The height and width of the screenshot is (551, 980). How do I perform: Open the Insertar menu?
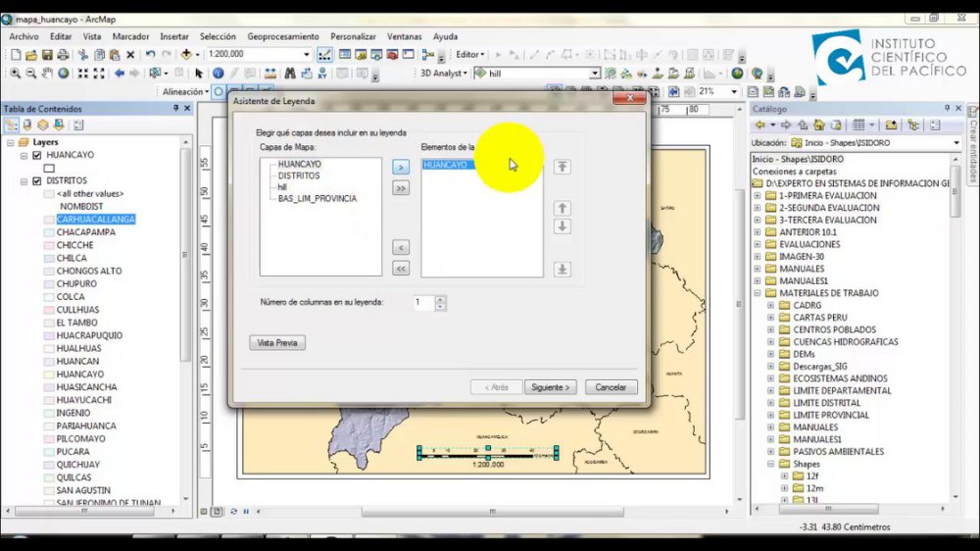[x=174, y=37]
